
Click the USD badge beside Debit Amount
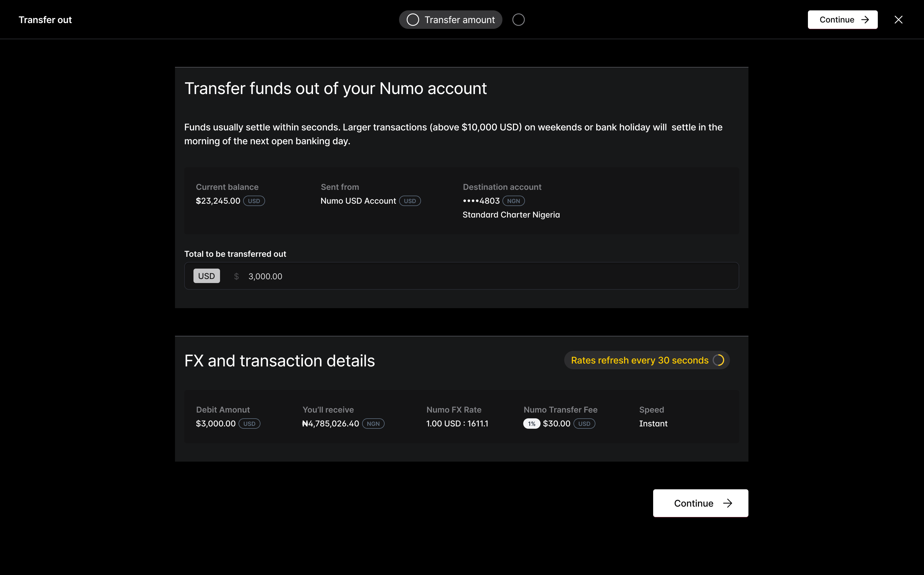[x=249, y=424]
